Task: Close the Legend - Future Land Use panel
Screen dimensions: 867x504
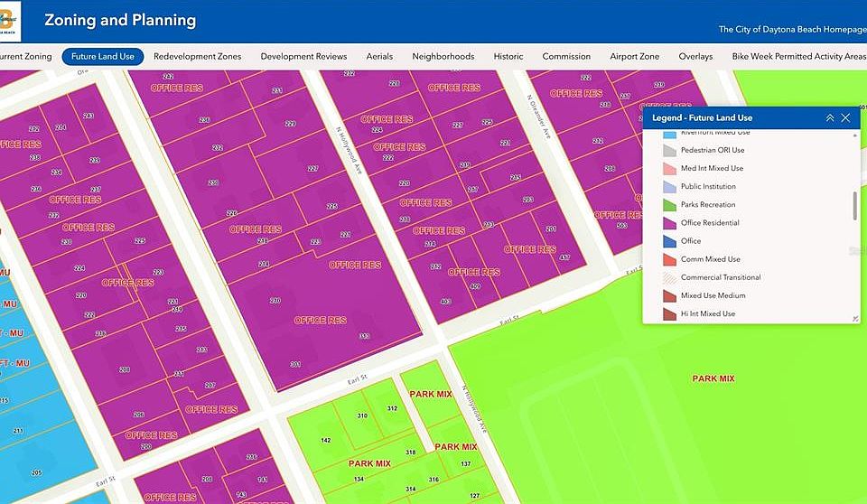Action: (845, 117)
